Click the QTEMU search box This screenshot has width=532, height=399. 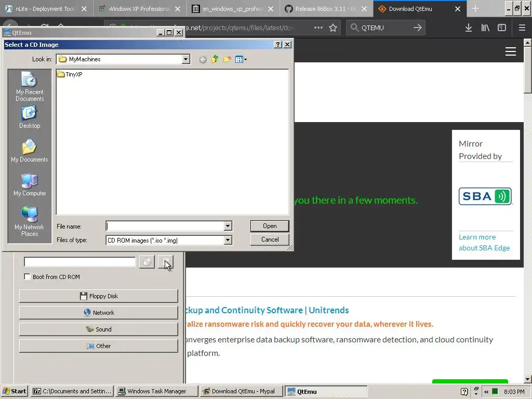pyautogui.click(x=385, y=28)
